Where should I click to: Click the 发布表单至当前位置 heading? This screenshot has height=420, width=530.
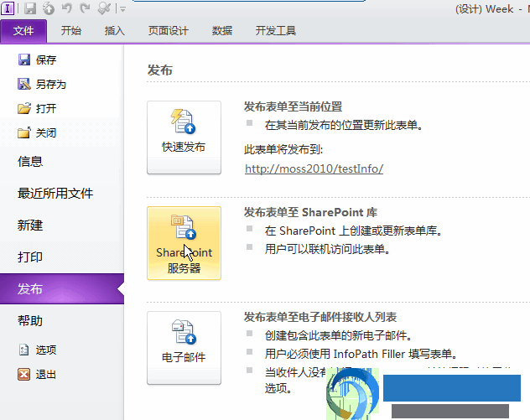(293, 106)
